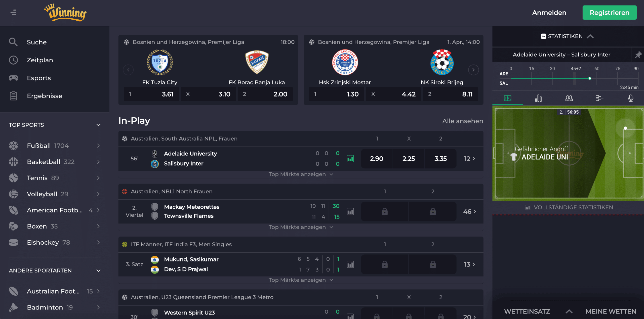
Task: Select Australian Football icon
Action: click(x=13, y=291)
